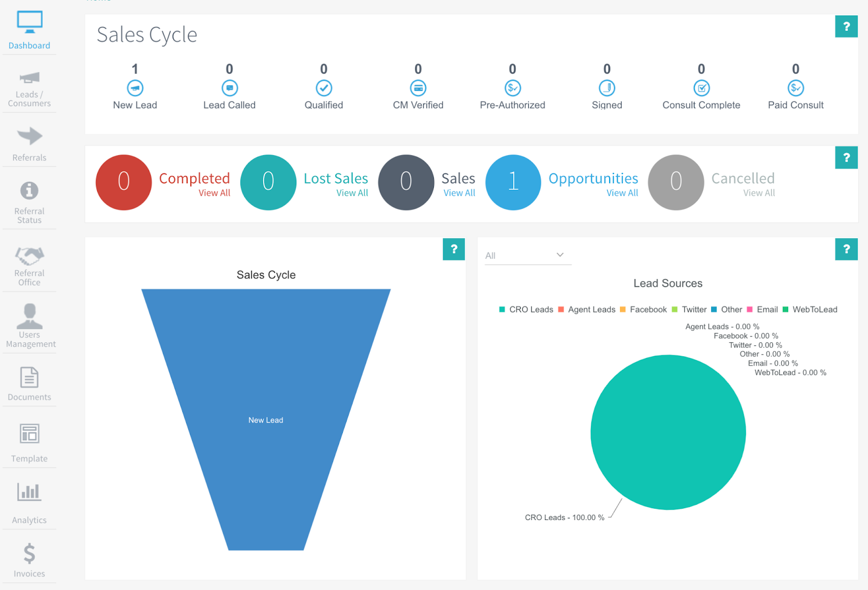View all Opportunities

click(622, 193)
